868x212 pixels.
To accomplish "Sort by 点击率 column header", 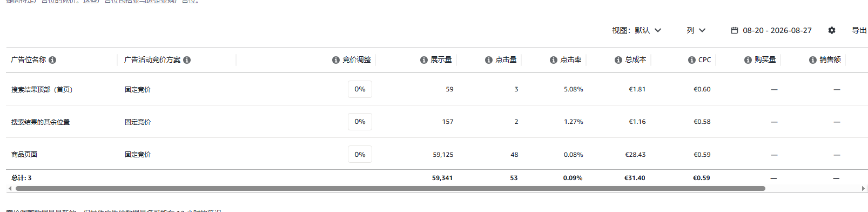I will [x=571, y=60].
